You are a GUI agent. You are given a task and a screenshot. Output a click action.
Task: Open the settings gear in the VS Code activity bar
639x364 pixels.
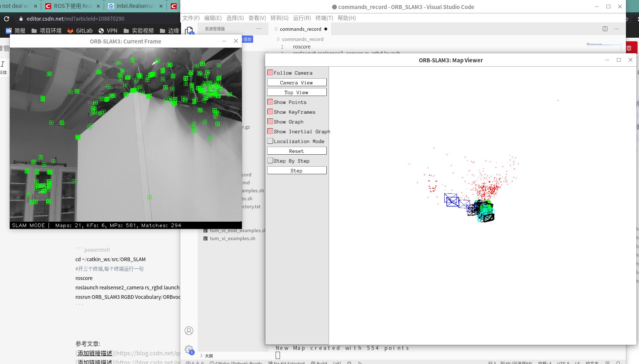(x=189, y=349)
